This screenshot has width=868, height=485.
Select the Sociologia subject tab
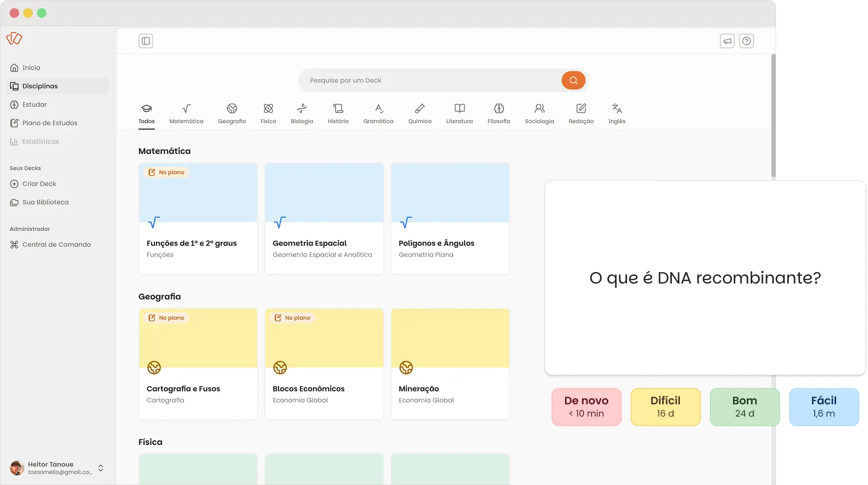pyautogui.click(x=539, y=114)
